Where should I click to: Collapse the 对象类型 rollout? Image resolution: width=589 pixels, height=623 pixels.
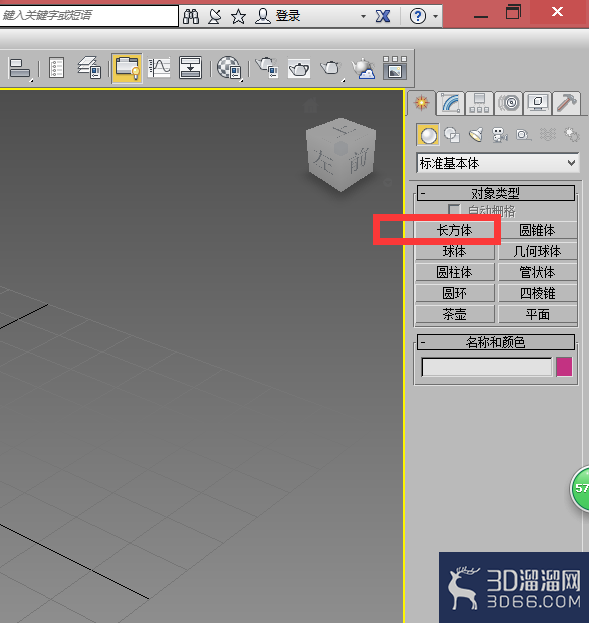click(x=496, y=193)
